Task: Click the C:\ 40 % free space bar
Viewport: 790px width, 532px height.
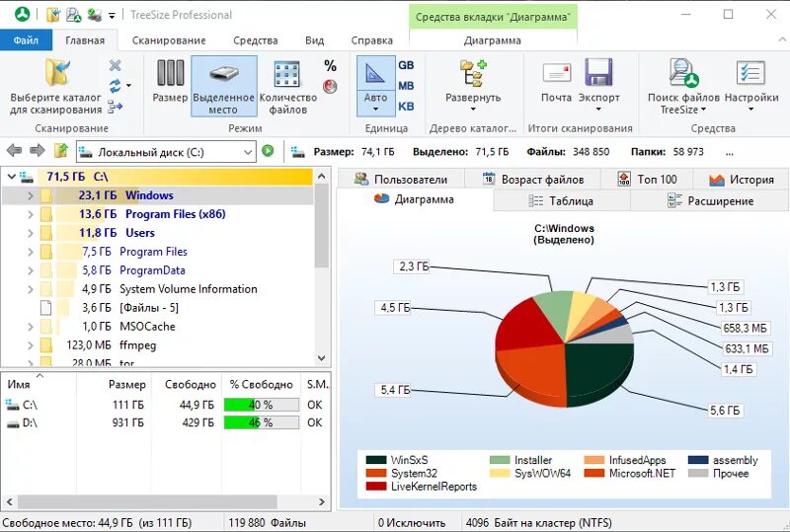Action: point(261,405)
